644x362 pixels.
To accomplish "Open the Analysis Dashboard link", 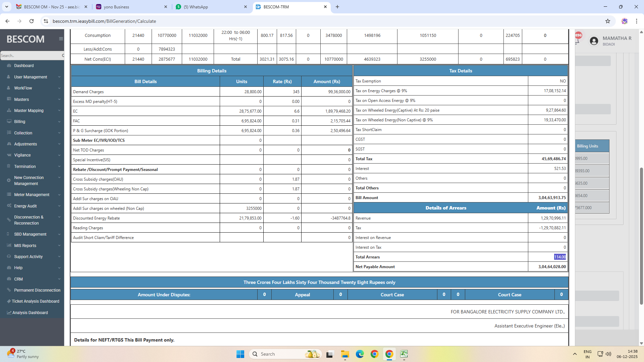I will click(30, 313).
